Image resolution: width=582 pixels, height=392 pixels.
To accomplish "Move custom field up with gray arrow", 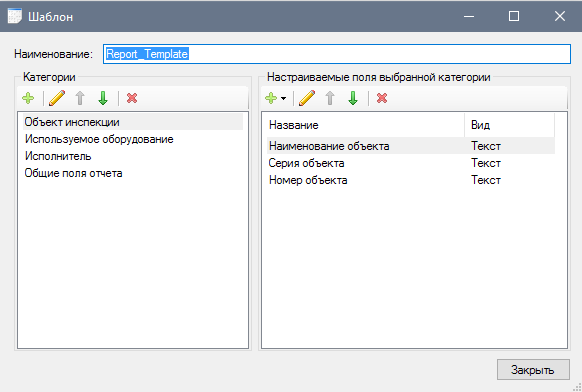I will point(330,98).
